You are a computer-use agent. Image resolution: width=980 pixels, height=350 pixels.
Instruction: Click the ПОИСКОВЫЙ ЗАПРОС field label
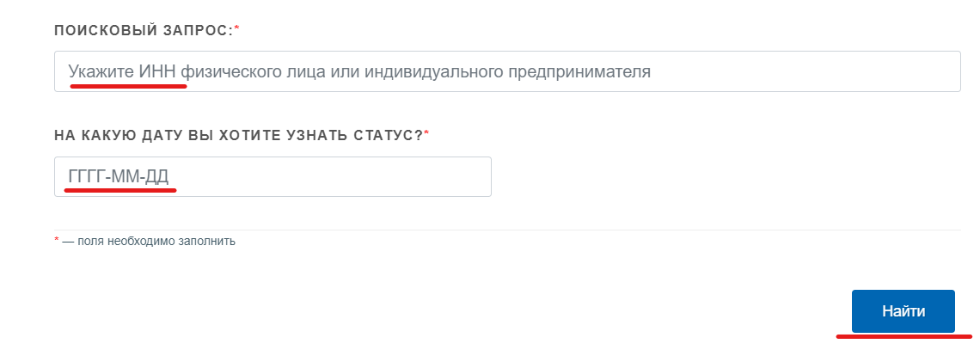click(143, 31)
